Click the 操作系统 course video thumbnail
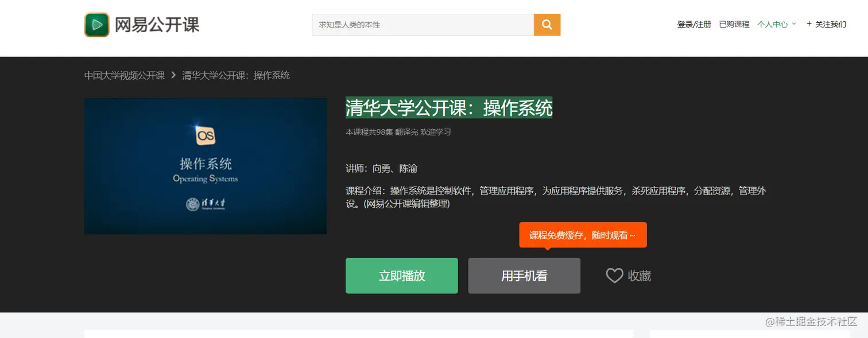This screenshot has height=338, width=868. pyautogui.click(x=206, y=166)
